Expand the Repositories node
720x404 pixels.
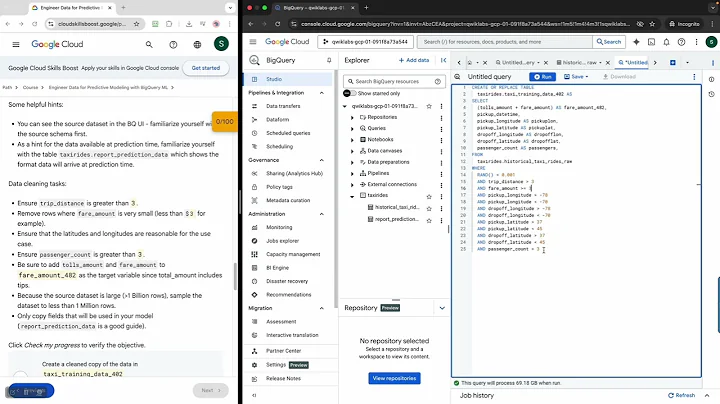(352, 118)
